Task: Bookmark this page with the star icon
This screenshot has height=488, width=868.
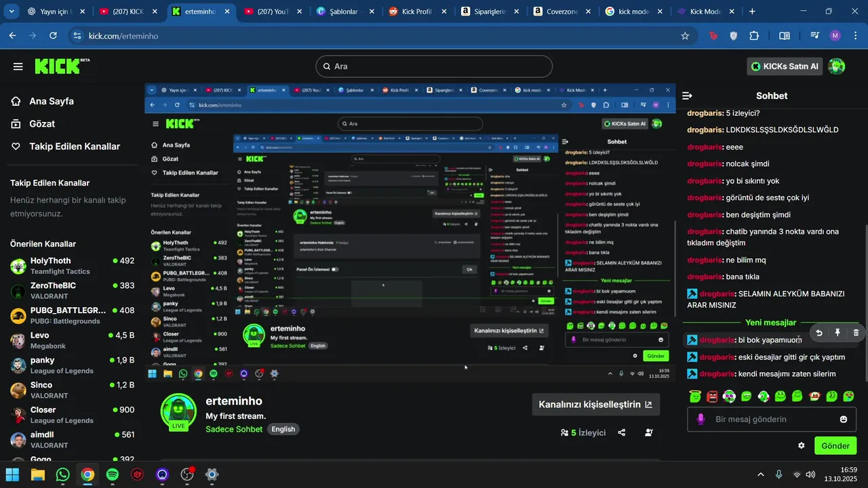Action: [685, 36]
